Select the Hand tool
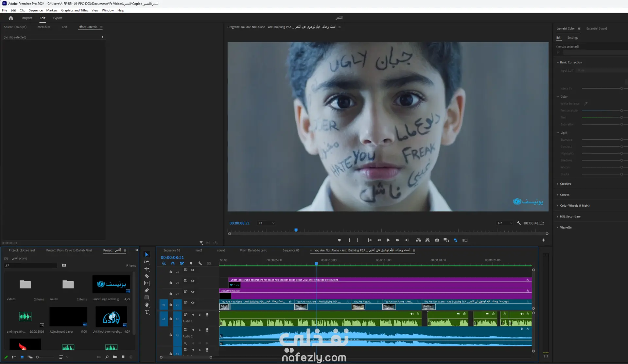 click(147, 305)
